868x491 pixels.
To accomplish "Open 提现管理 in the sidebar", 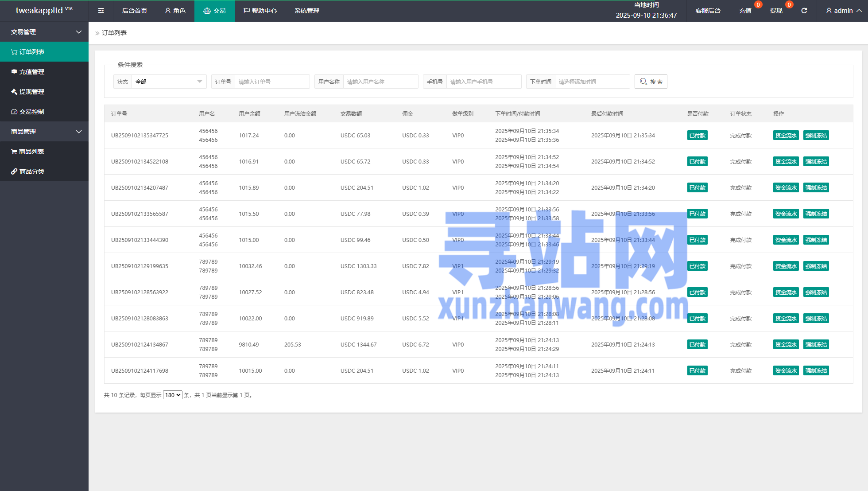I will point(31,92).
